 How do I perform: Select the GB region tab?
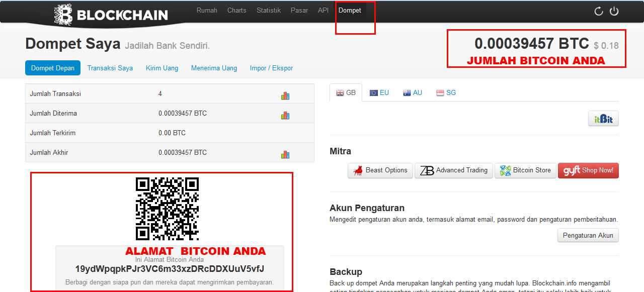(346, 92)
